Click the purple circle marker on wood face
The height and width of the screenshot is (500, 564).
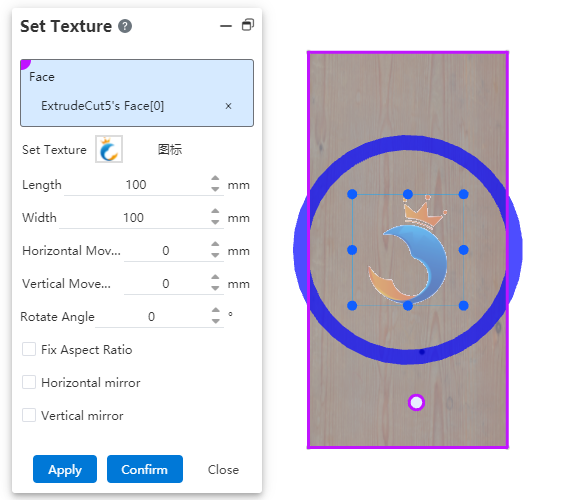[x=416, y=403]
